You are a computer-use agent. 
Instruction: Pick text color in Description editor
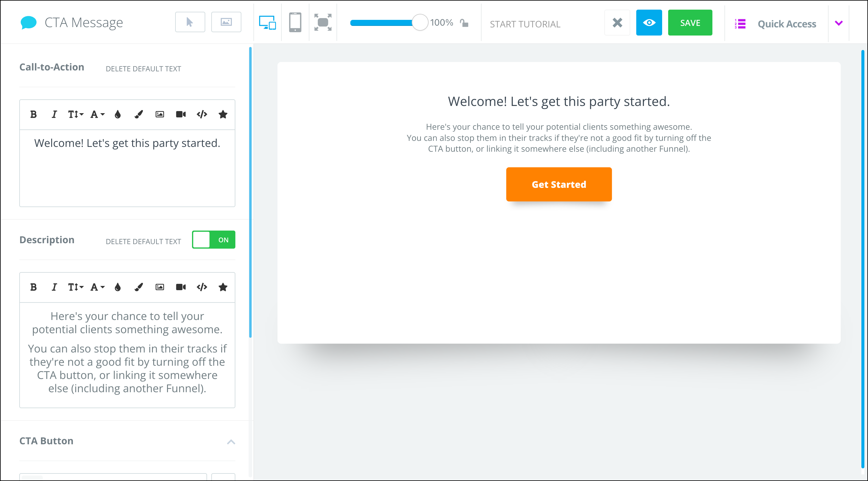click(x=118, y=287)
